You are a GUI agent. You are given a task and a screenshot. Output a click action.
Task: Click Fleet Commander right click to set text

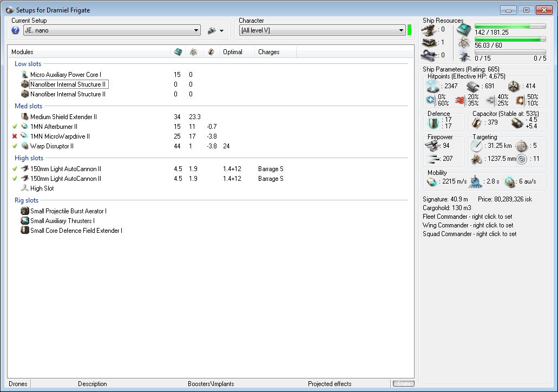point(467,217)
